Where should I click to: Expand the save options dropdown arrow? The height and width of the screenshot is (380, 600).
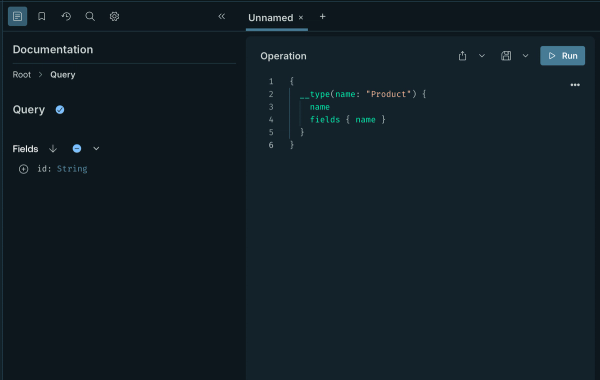coord(525,56)
